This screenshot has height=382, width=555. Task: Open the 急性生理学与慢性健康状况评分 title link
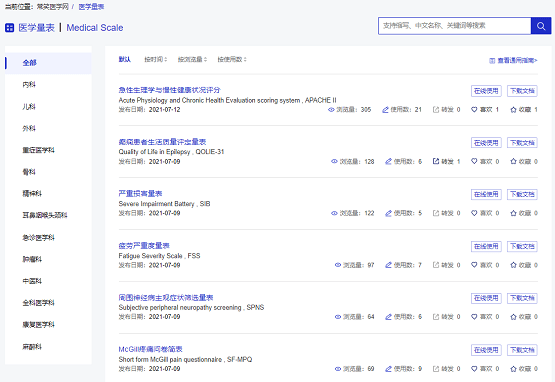click(x=169, y=90)
